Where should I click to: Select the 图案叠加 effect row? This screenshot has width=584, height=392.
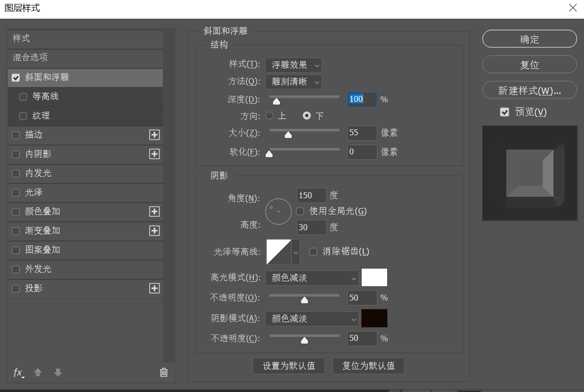pyautogui.click(x=85, y=250)
